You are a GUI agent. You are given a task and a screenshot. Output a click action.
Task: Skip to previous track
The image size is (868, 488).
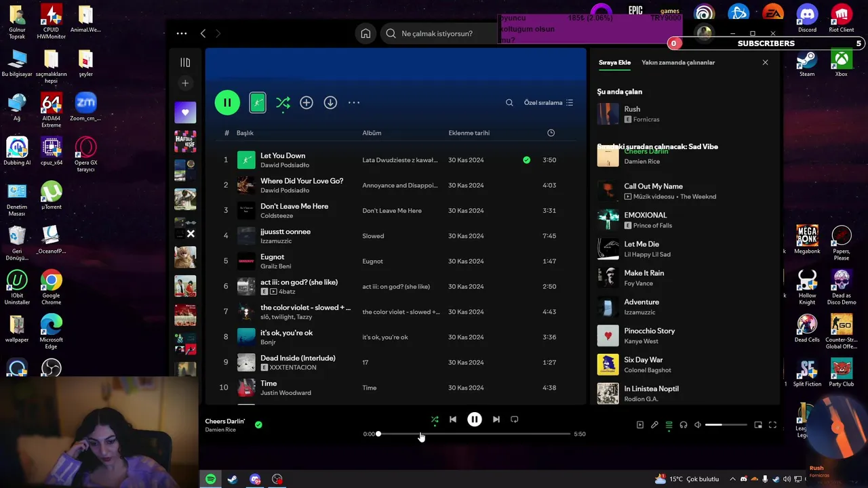(453, 420)
